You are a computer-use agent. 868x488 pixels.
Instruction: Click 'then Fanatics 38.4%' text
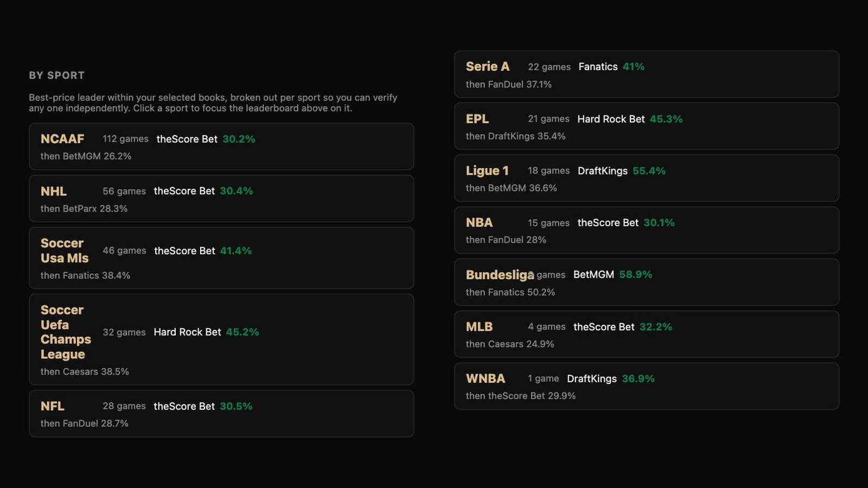pos(85,275)
